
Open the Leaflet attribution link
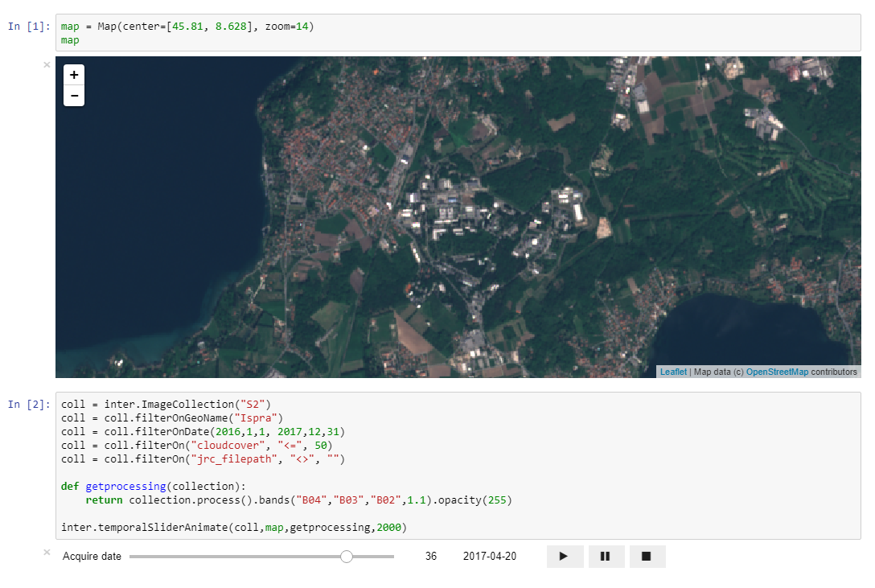click(673, 372)
